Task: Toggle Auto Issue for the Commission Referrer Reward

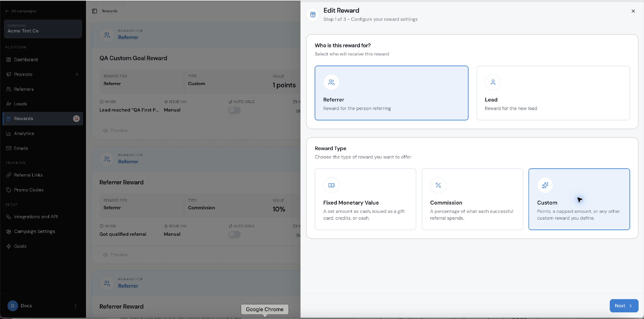Action: (234, 234)
